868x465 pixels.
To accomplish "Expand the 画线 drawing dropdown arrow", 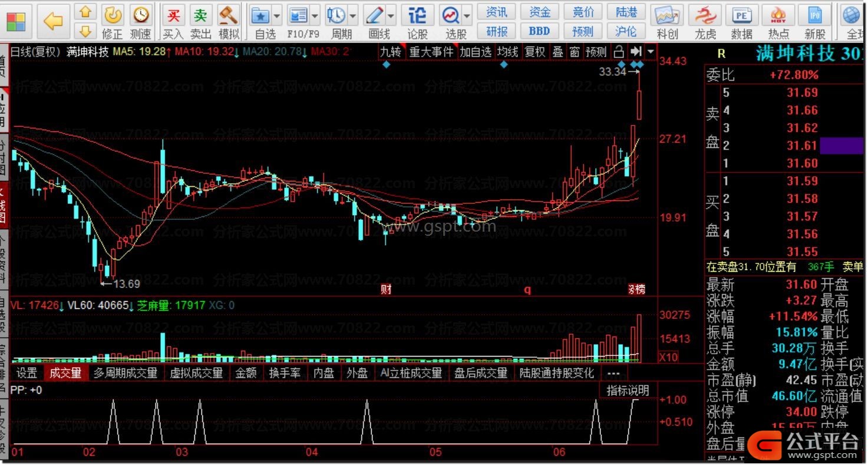I will (x=391, y=15).
